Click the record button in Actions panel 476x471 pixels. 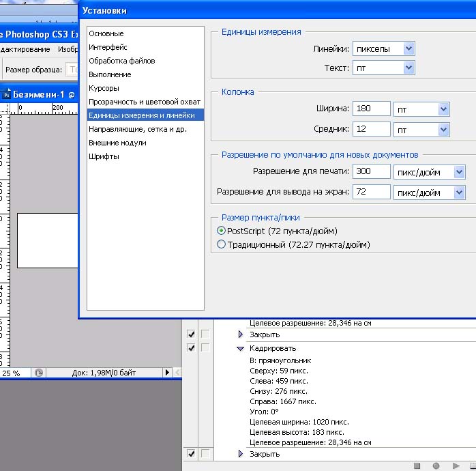pyautogui.click(x=436, y=466)
